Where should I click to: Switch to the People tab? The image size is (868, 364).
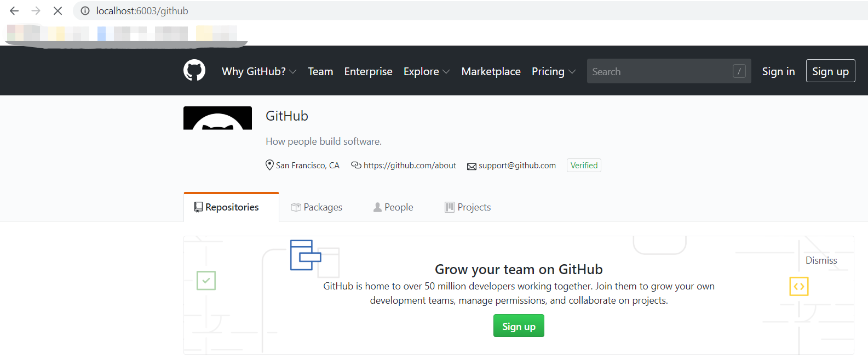(393, 207)
